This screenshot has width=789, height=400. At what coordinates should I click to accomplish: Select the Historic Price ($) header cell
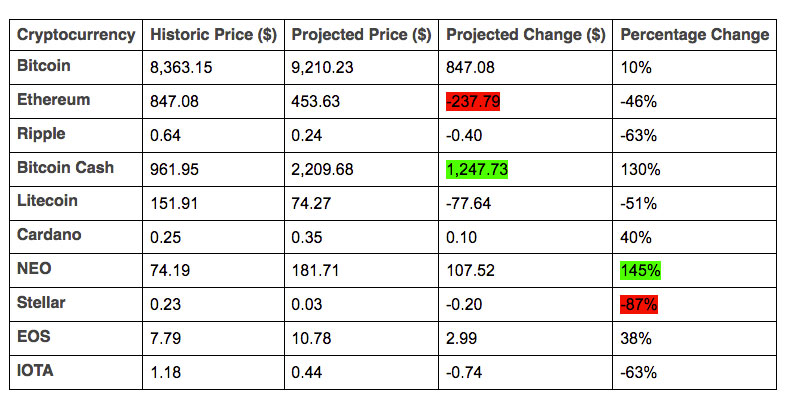click(x=213, y=35)
